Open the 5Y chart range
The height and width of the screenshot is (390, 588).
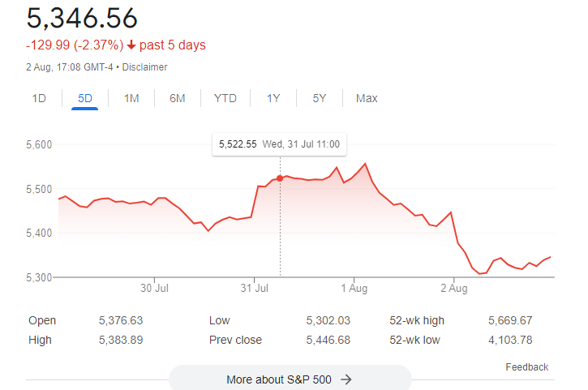(x=320, y=98)
